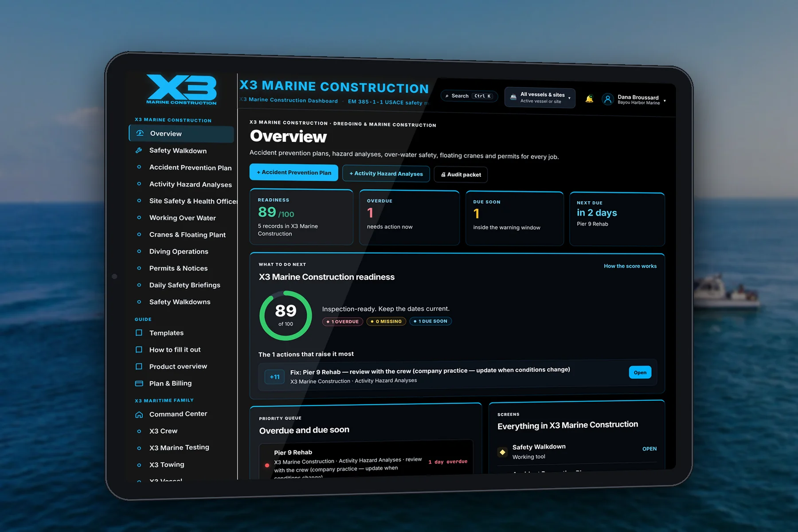This screenshot has width=798, height=532.
Task: Open the Dana Broussard account menu arrow
Action: 665,101
